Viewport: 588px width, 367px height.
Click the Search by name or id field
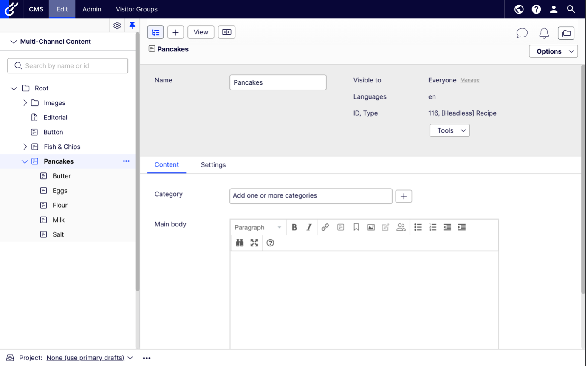[68, 66]
